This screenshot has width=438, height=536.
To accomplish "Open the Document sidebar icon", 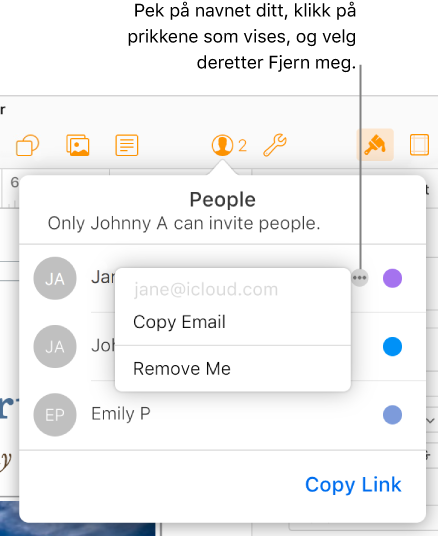I will (420, 145).
